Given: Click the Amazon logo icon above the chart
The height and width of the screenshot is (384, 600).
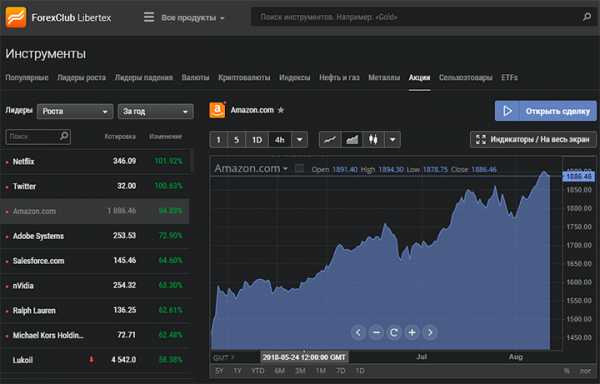Looking at the screenshot, I should 217,110.
